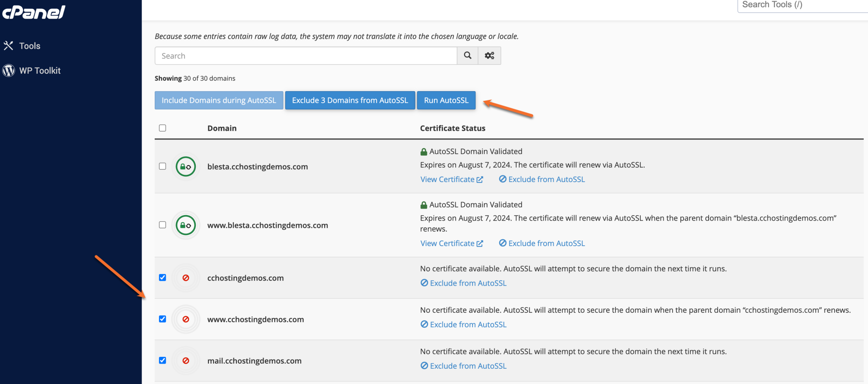
Task: Click inside the domain Search field
Action: pyautogui.click(x=297, y=56)
